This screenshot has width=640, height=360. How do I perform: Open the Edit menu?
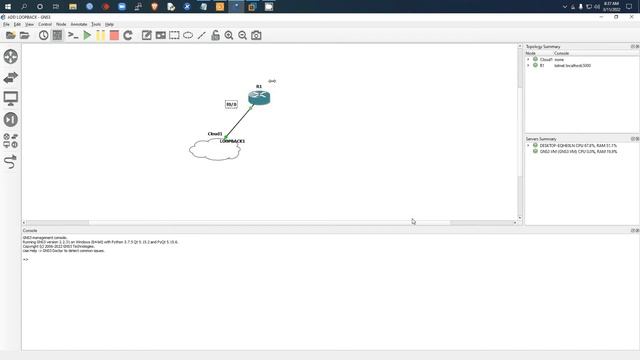point(17,24)
